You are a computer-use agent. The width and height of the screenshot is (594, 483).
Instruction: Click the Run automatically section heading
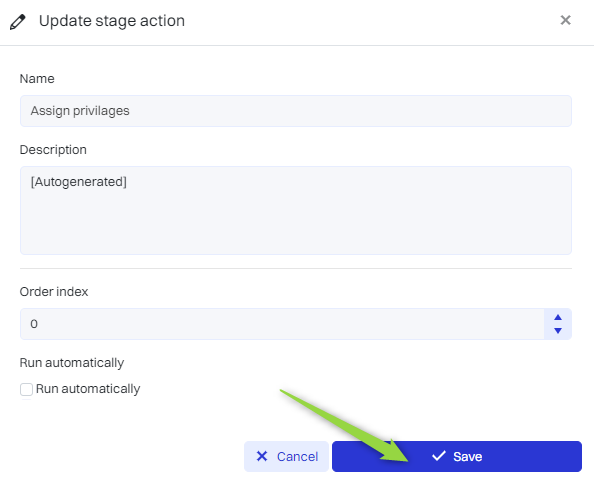click(x=72, y=363)
